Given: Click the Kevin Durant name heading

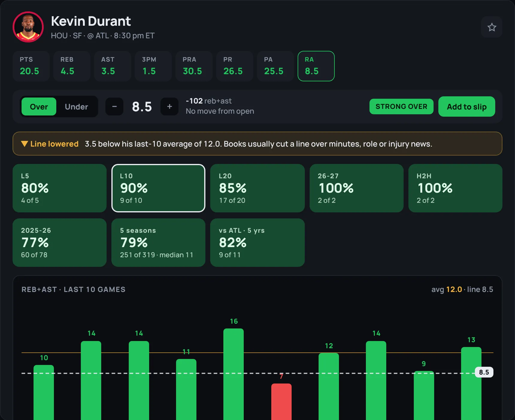Looking at the screenshot, I should pyautogui.click(x=91, y=21).
